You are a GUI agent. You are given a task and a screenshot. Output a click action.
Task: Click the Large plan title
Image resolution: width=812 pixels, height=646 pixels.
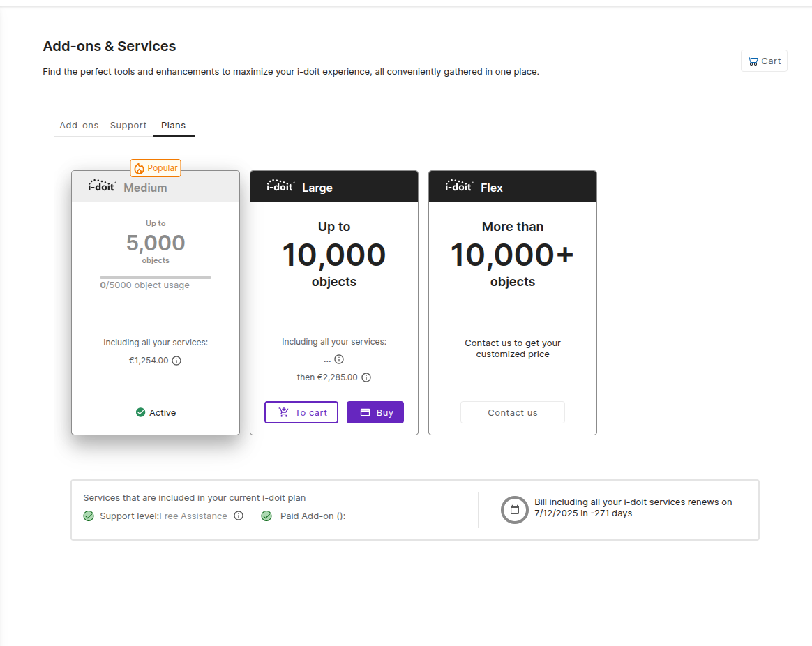(x=317, y=188)
